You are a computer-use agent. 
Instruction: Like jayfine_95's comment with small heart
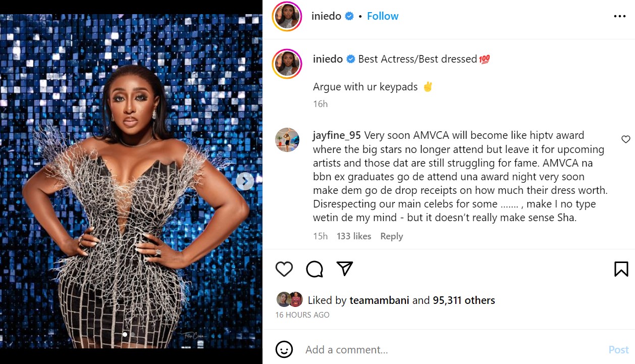(626, 139)
